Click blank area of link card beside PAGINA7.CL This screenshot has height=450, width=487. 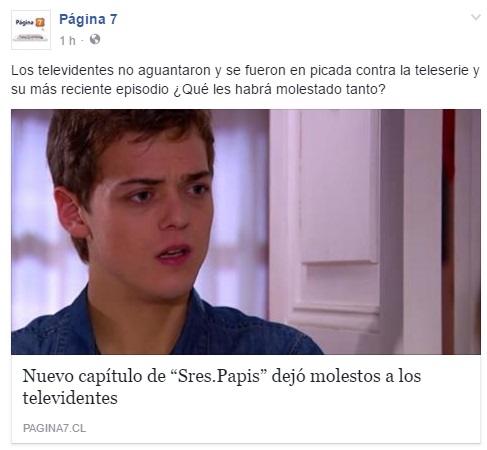[283, 428]
